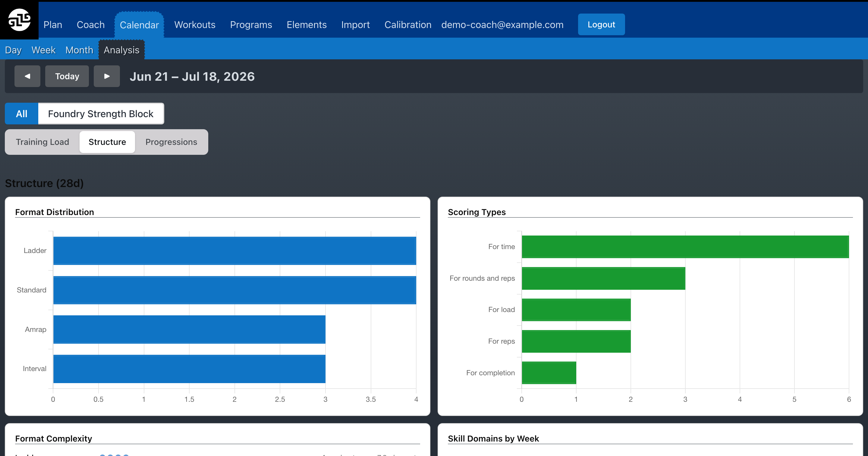The image size is (868, 456).
Task: Switch to Month view
Action: pos(79,50)
